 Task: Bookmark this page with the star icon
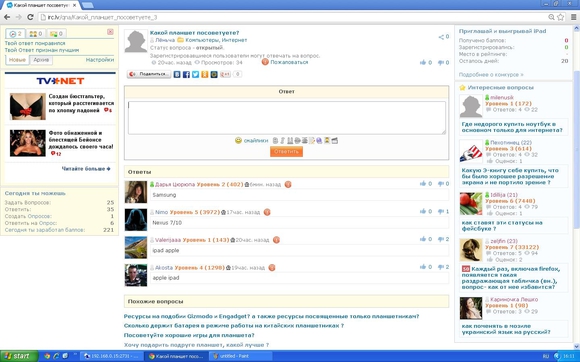561,17
